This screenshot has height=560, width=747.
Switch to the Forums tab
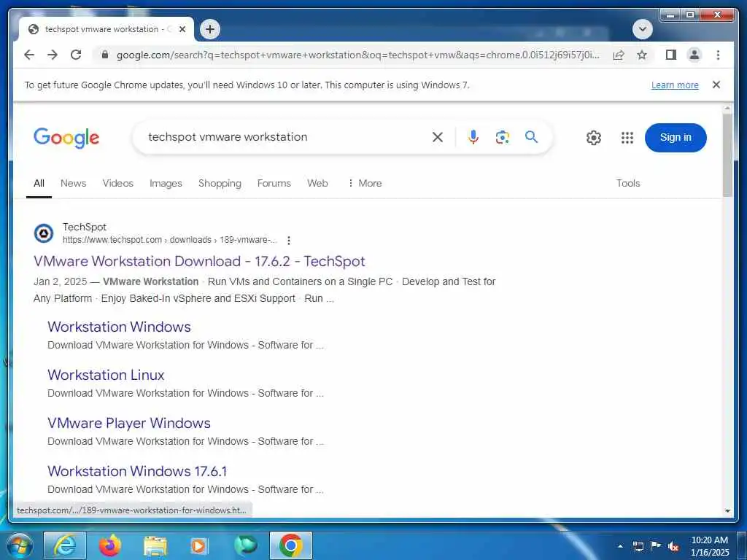coord(274,183)
